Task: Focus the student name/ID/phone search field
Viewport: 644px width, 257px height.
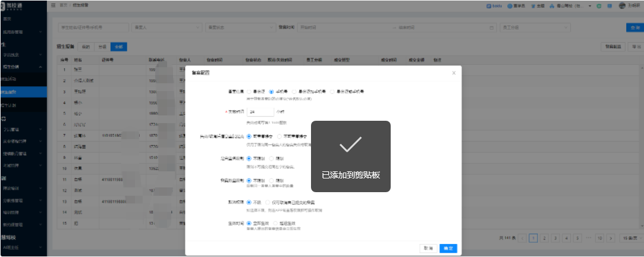Action: point(93,27)
